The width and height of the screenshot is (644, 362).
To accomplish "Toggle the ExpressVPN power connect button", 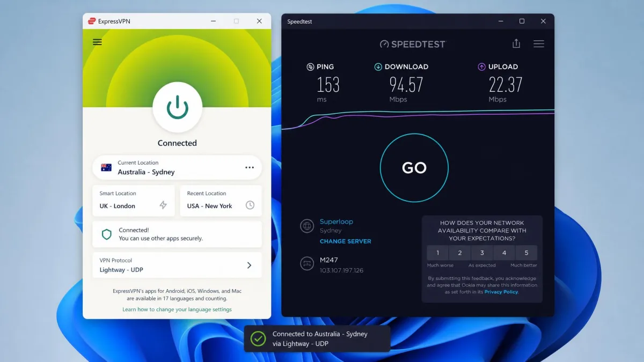I will [x=177, y=107].
